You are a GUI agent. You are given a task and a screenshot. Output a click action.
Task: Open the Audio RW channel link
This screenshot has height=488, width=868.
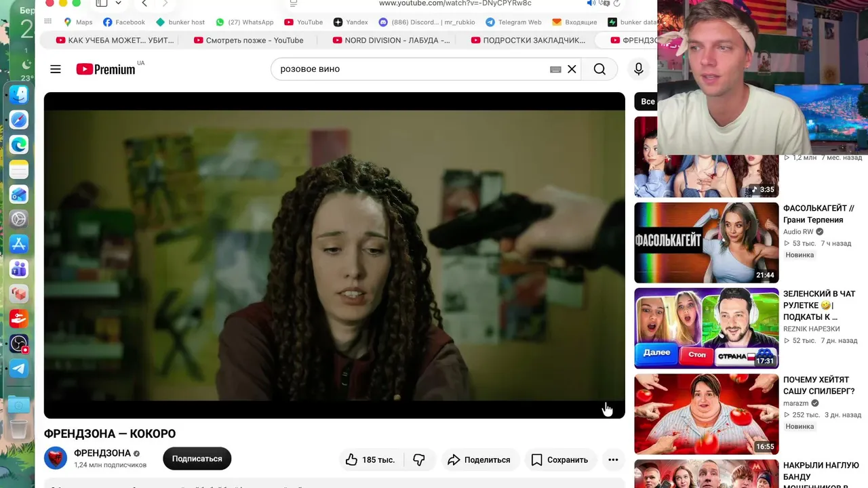coord(798,232)
